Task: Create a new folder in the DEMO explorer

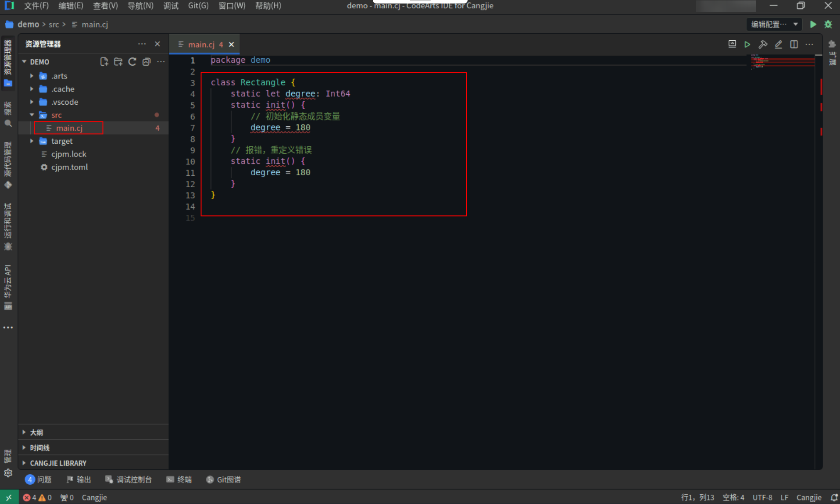Action: [x=118, y=62]
